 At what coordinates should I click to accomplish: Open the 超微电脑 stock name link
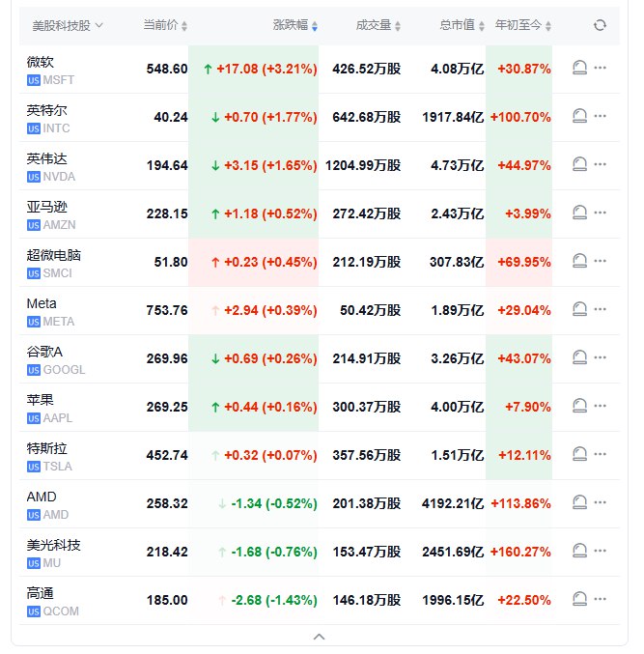pyautogui.click(x=54, y=255)
